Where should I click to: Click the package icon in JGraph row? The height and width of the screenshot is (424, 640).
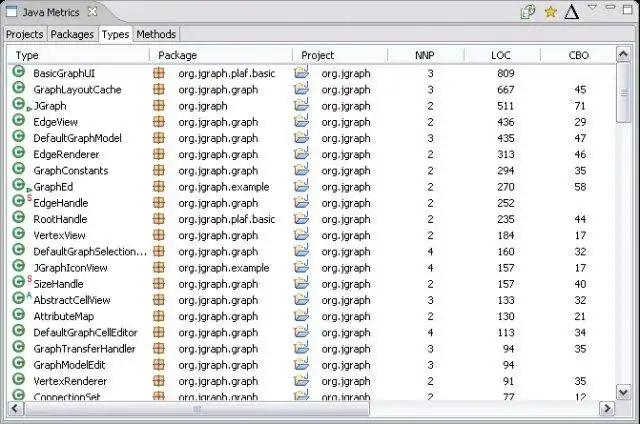click(159, 106)
